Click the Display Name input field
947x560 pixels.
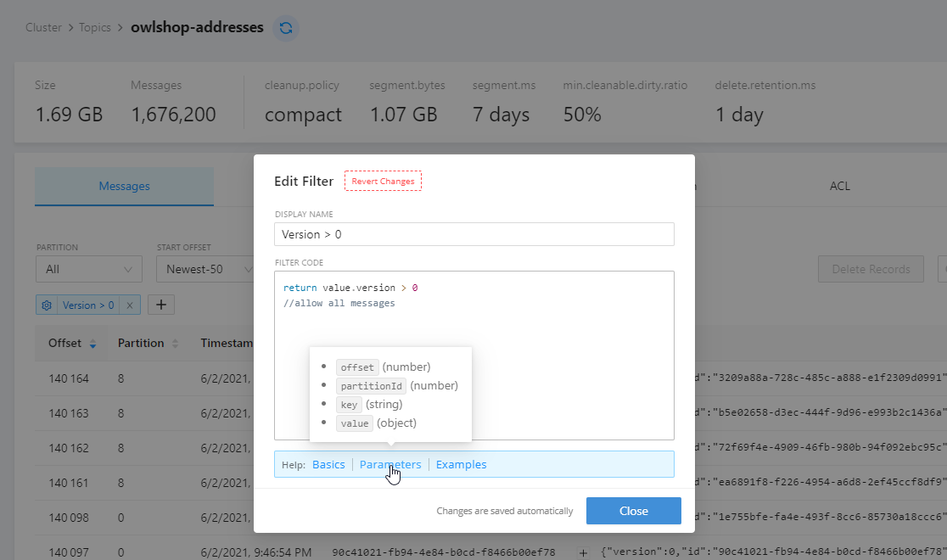tap(473, 234)
